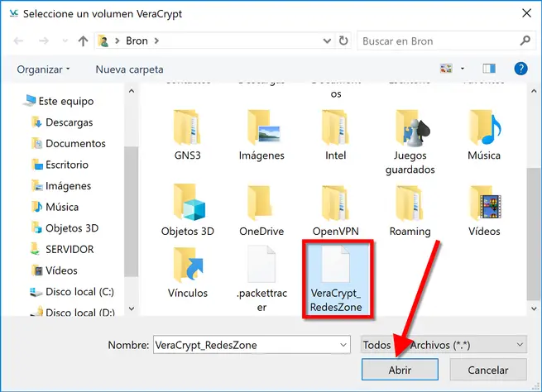Click the Forward navigation arrow
The height and width of the screenshot is (392, 542).
(x=44, y=41)
